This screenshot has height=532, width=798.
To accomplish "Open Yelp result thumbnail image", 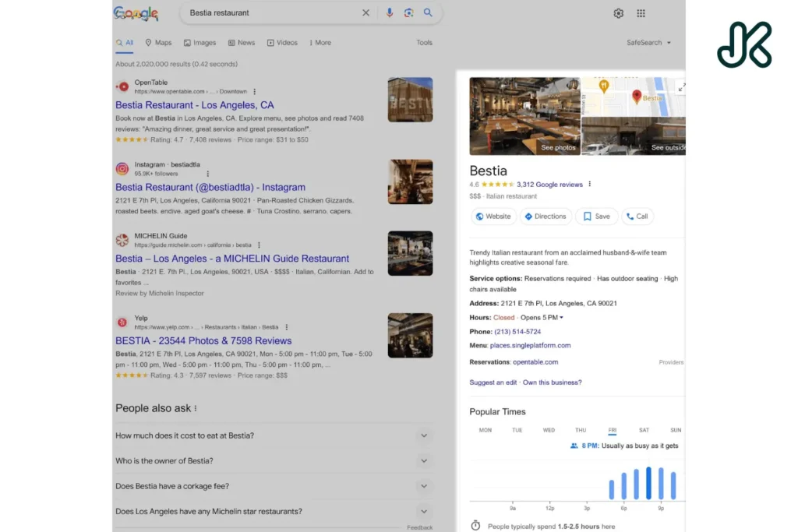I will click(x=410, y=336).
